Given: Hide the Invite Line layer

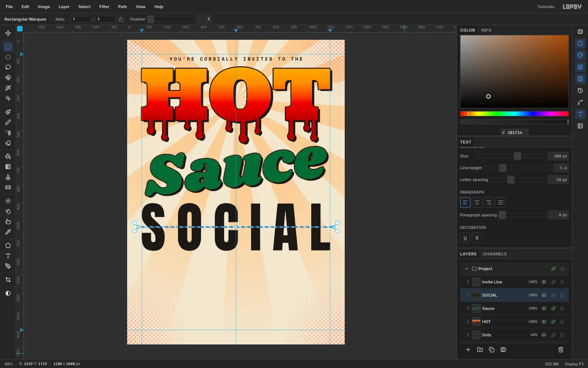Looking at the screenshot, I should tap(544, 282).
